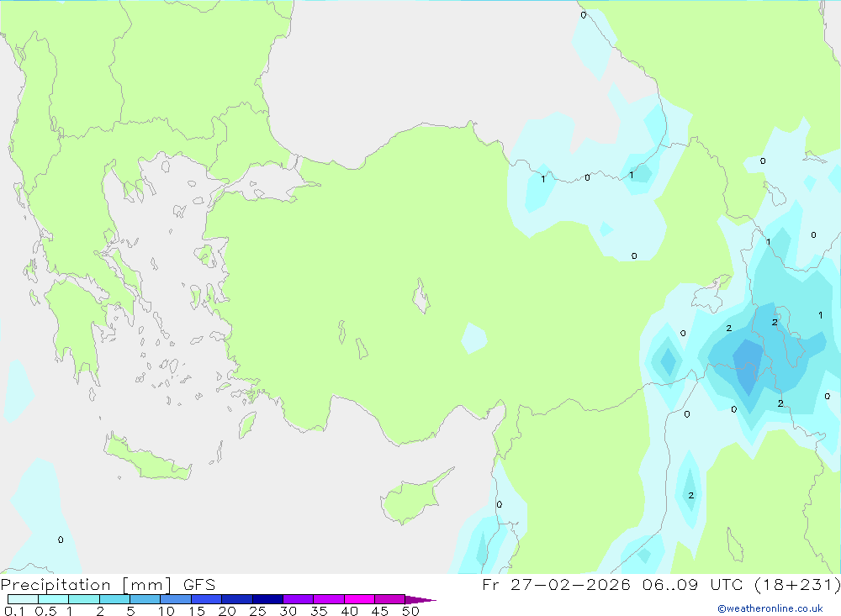Click the '0.5' legend scale label
The height and width of the screenshot is (616, 841).
click(45, 611)
